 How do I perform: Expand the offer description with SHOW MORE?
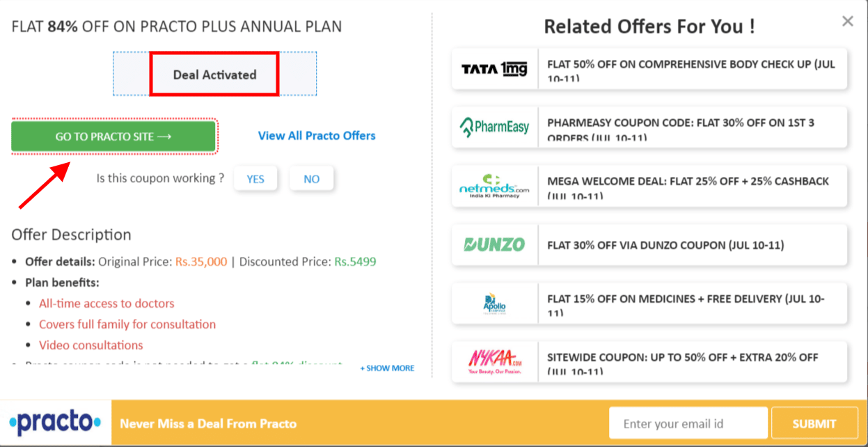click(x=386, y=368)
